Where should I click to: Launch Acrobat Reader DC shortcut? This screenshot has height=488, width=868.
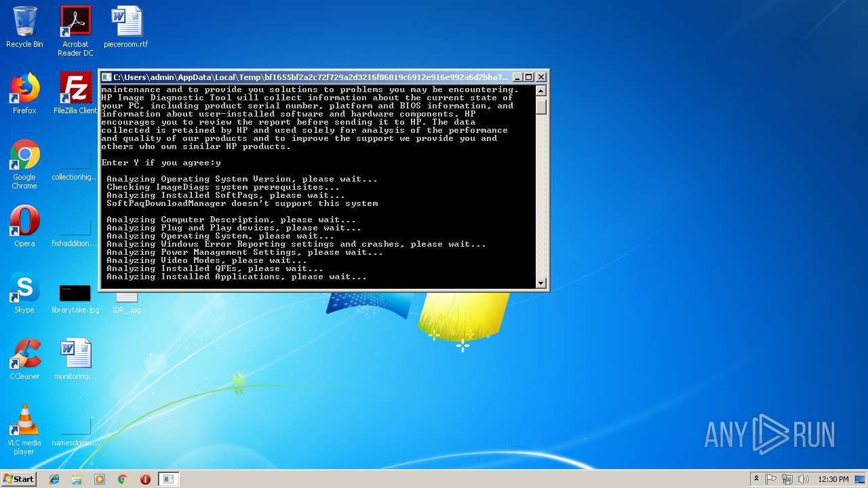pos(75,31)
